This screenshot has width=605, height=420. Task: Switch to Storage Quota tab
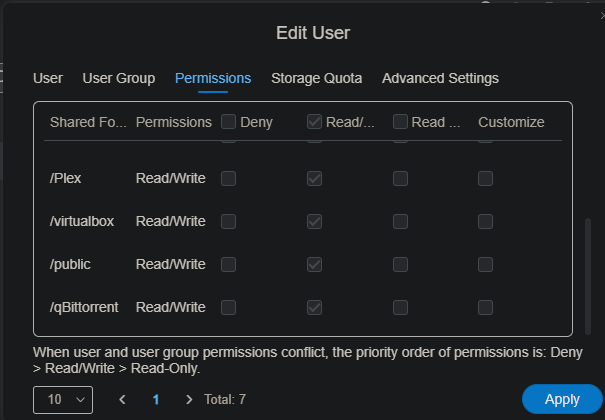click(316, 78)
